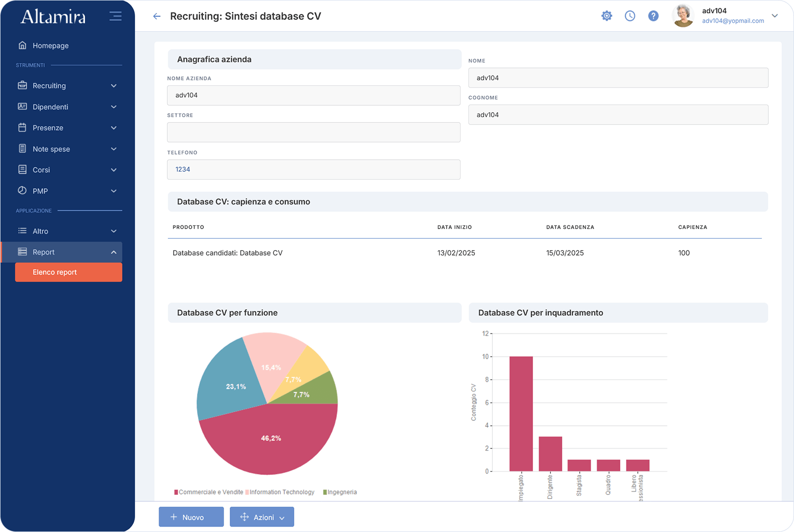Click the user avatar photo
The height and width of the screenshot is (532, 794).
(x=683, y=16)
